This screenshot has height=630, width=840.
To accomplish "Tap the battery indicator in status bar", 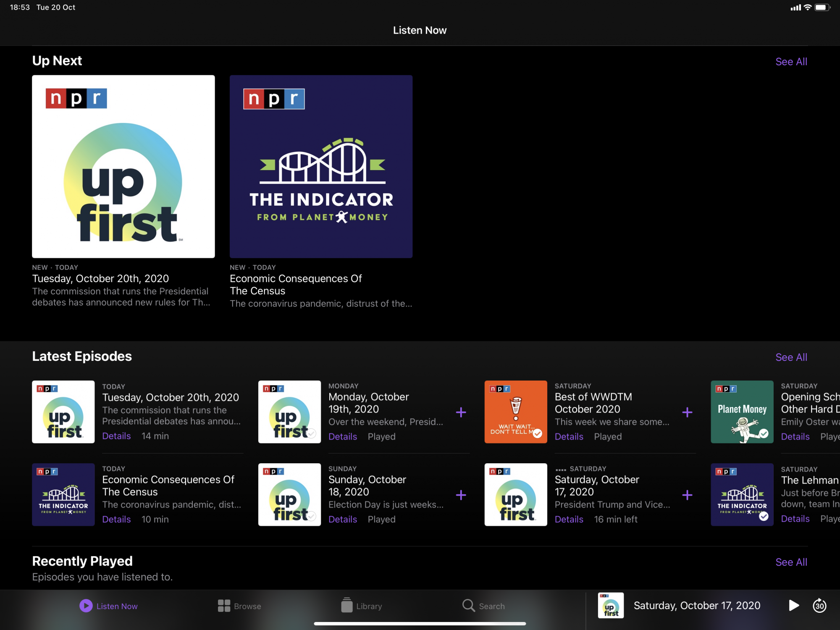I will [x=822, y=7].
